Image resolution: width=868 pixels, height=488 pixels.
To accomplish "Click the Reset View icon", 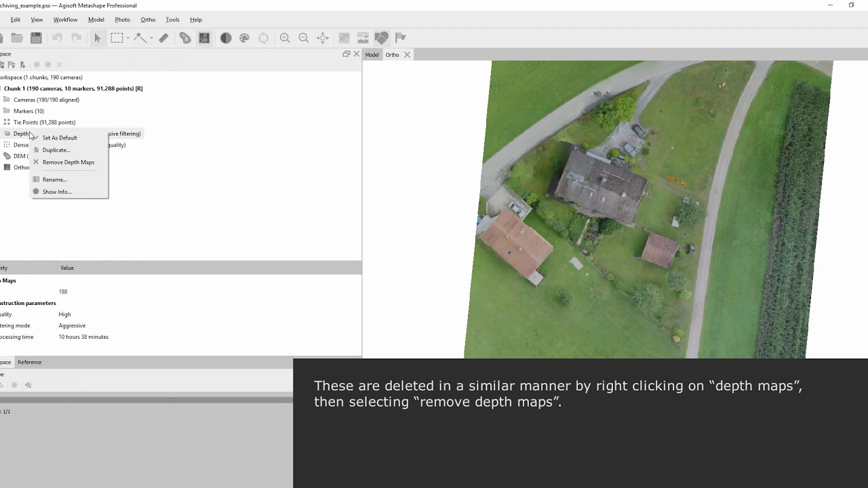I will click(x=323, y=38).
